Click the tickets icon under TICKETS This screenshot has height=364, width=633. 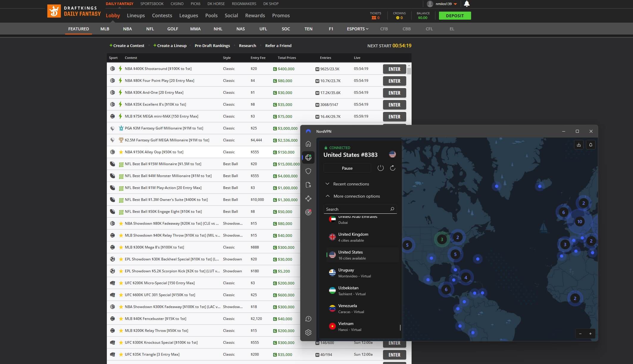[x=373, y=18]
